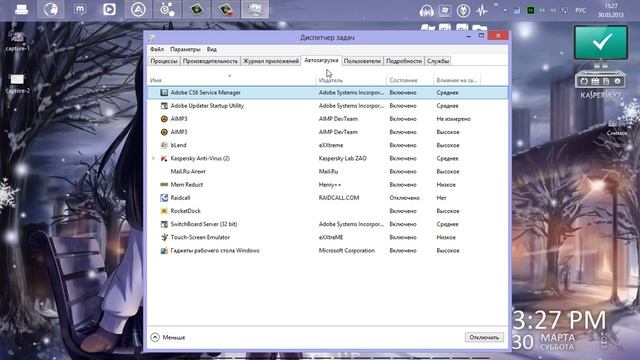
Task: Select the Mail.Ru Агент row
Action: [327, 171]
